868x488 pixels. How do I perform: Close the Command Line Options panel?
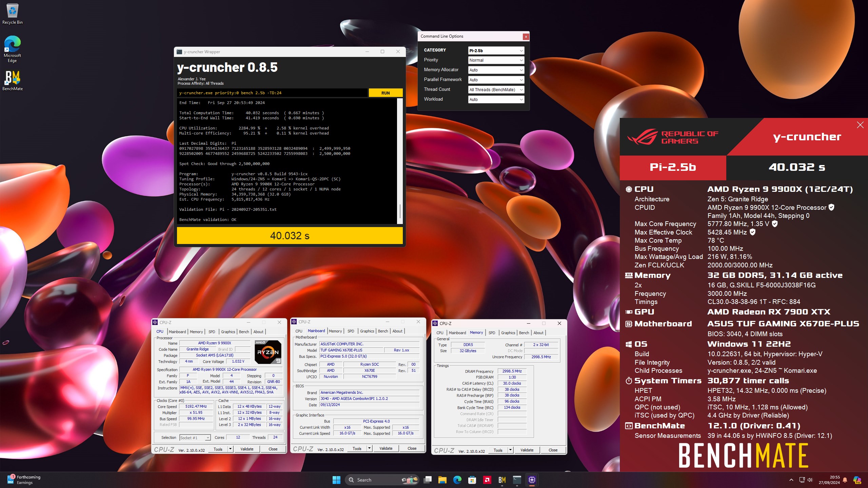[x=526, y=37]
